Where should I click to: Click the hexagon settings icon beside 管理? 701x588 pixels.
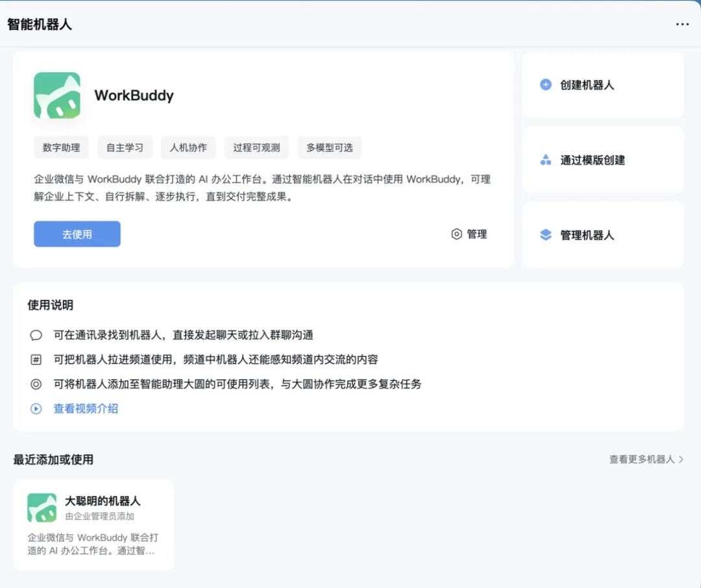456,234
